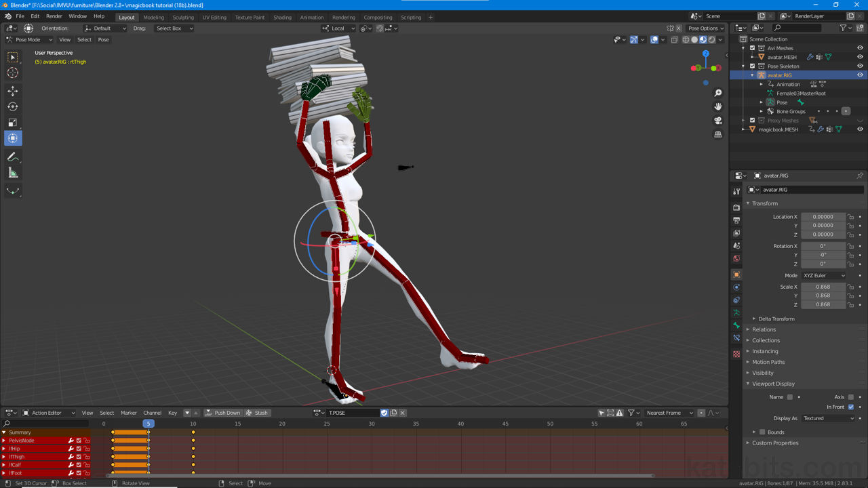Pick the Rotate tool in the viewport toolbar
Screen dimensions: 868x488
13,106
